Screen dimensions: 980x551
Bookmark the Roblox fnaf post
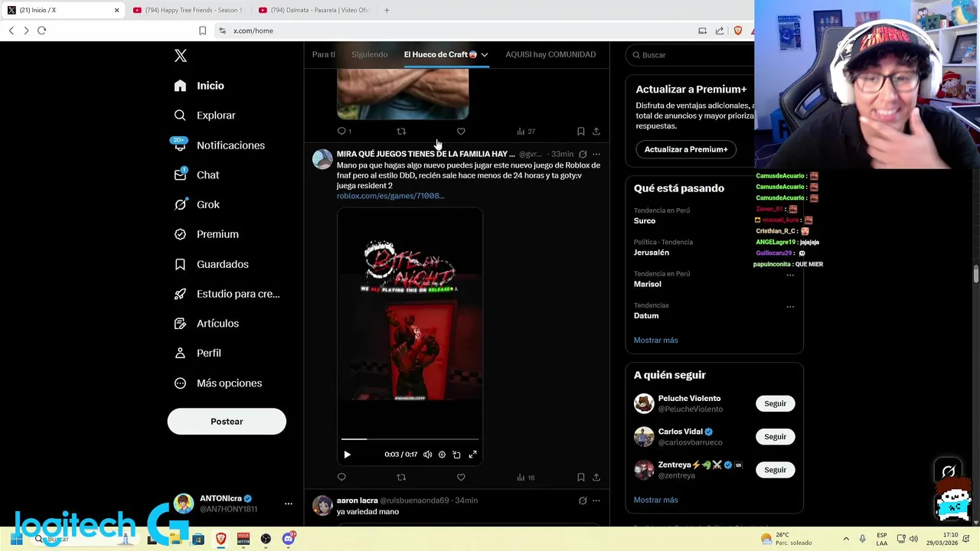tap(581, 478)
